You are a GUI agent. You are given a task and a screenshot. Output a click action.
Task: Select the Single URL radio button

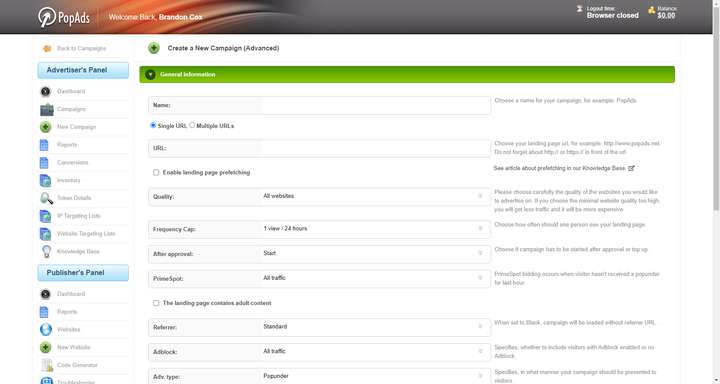[x=153, y=125]
